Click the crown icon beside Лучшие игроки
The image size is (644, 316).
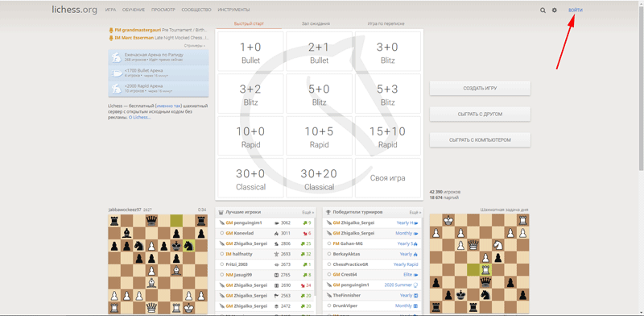[x=221, y=212]
